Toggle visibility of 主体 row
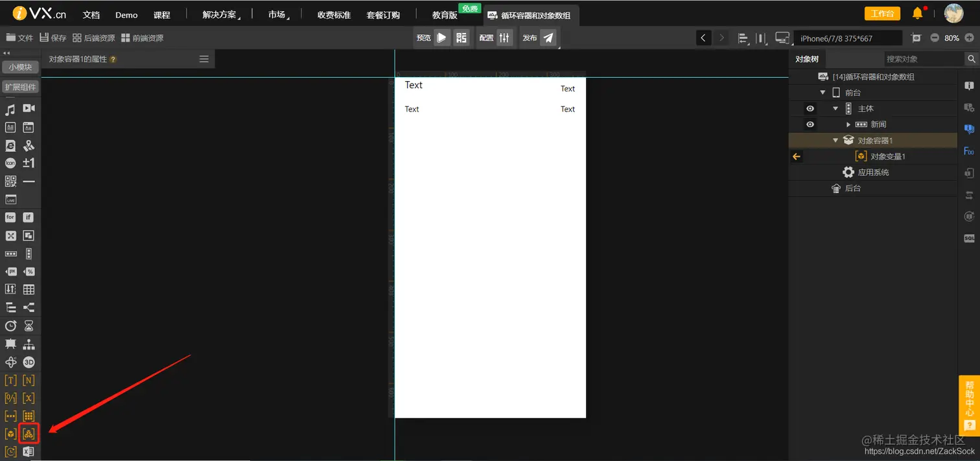The height and width of the screenshot is (461, 980). pos(810,109)
